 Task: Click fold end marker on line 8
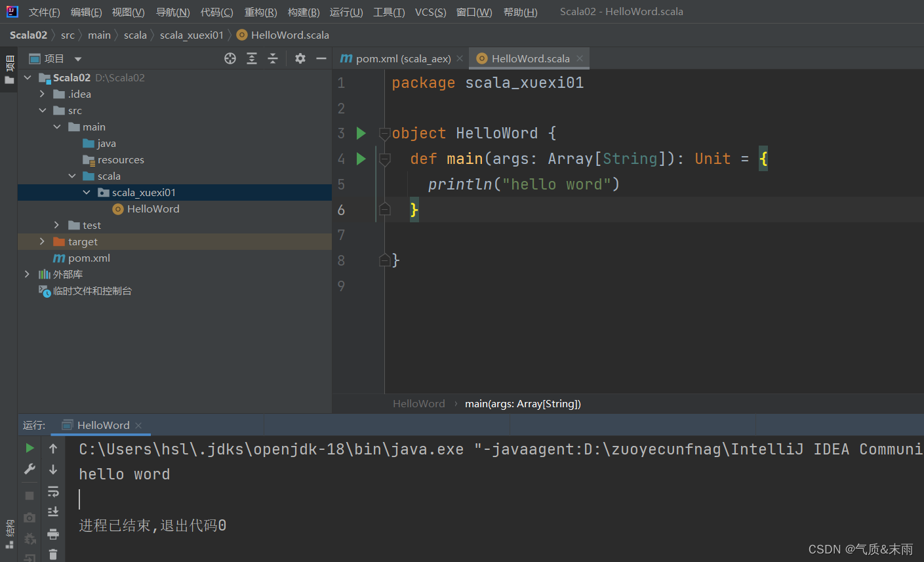pyautogui.click(x=385, y=260)
